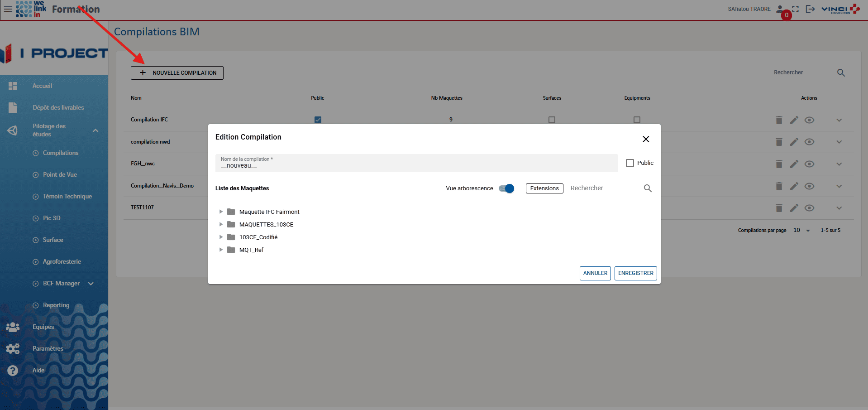Click trash icon for TEST1107 row
This screenshot has width=868, height=410.
(x=779, y=208)
